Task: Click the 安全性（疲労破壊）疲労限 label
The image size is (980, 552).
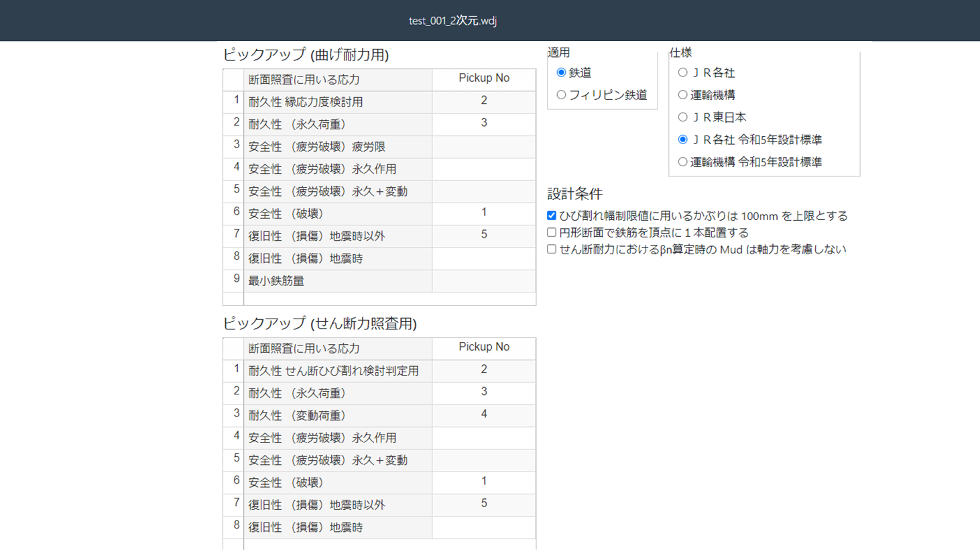Action: (316, 147)
